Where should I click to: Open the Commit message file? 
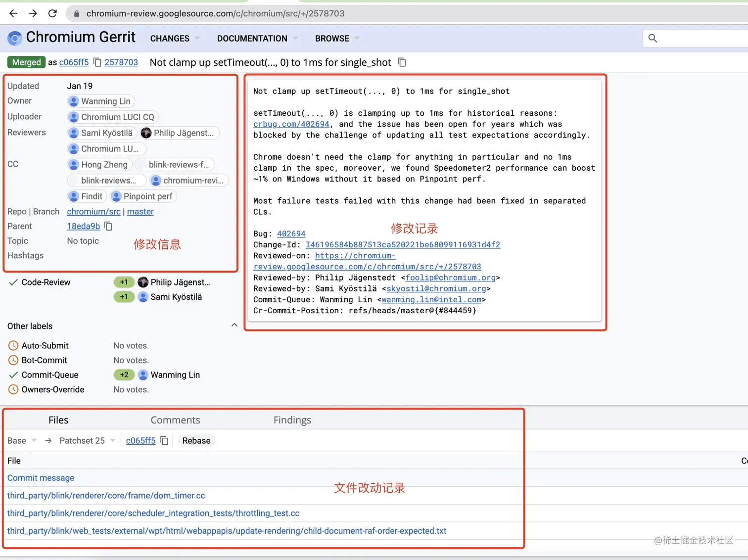coord(41,478)
